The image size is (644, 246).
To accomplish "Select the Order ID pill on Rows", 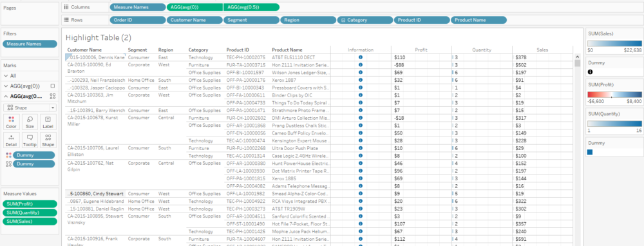I will click(x=138, y=20).
